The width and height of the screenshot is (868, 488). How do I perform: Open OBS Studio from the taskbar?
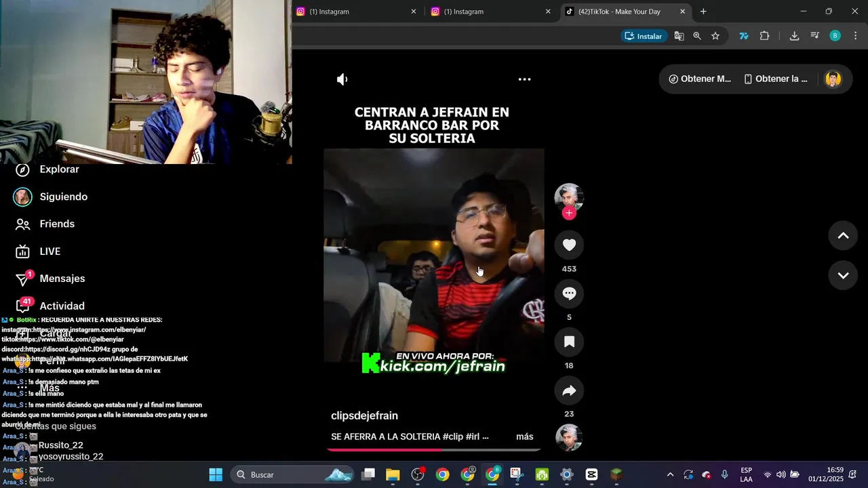[x=418, y=474]
